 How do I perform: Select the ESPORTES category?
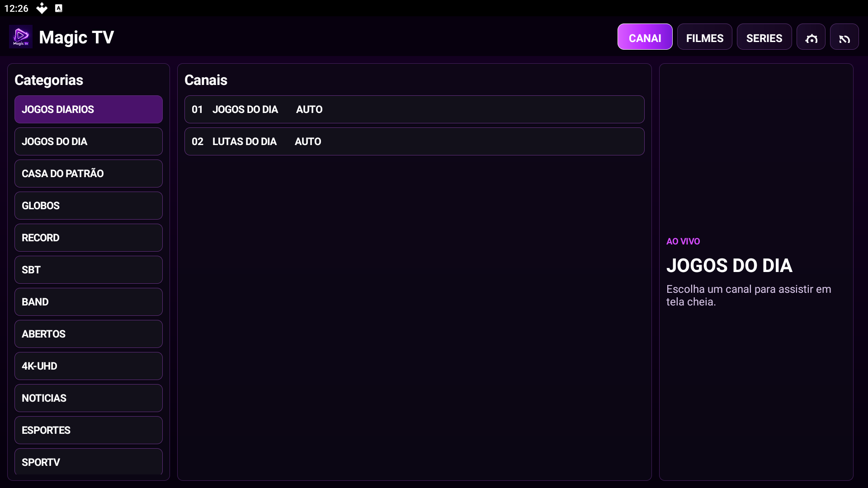coord(89,430)
